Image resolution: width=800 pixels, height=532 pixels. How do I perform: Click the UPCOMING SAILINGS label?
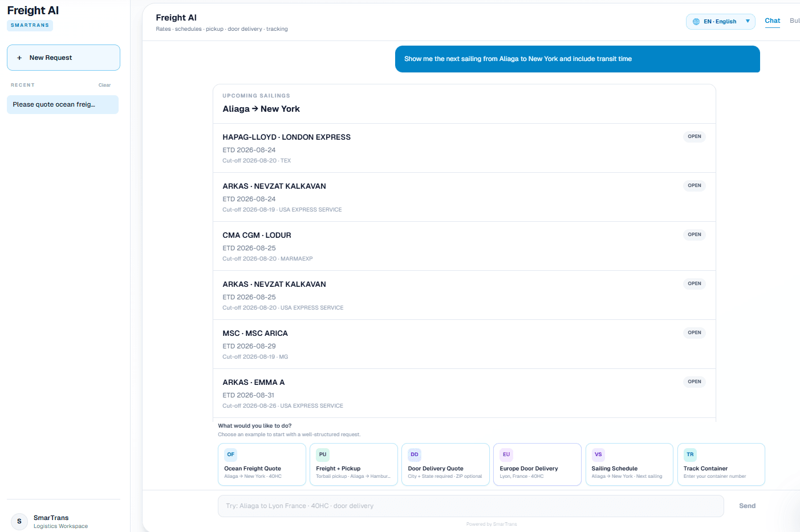(x=256, y=96)
